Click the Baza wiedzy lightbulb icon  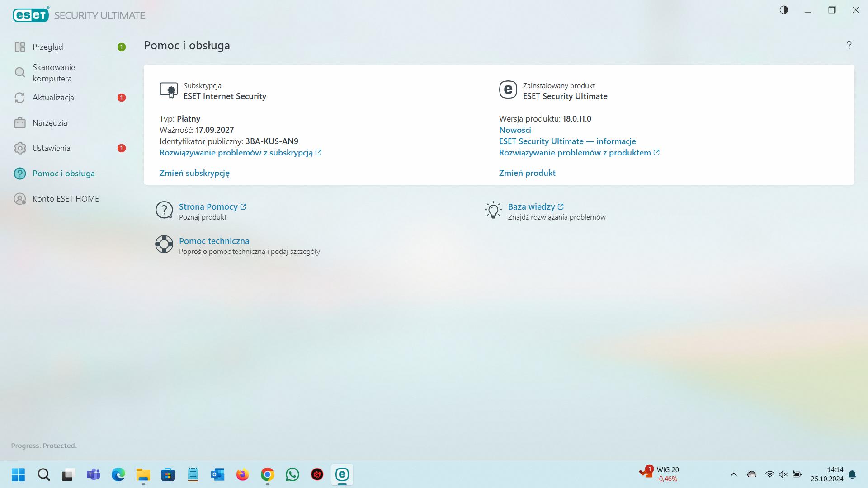[x=493, y=210]
